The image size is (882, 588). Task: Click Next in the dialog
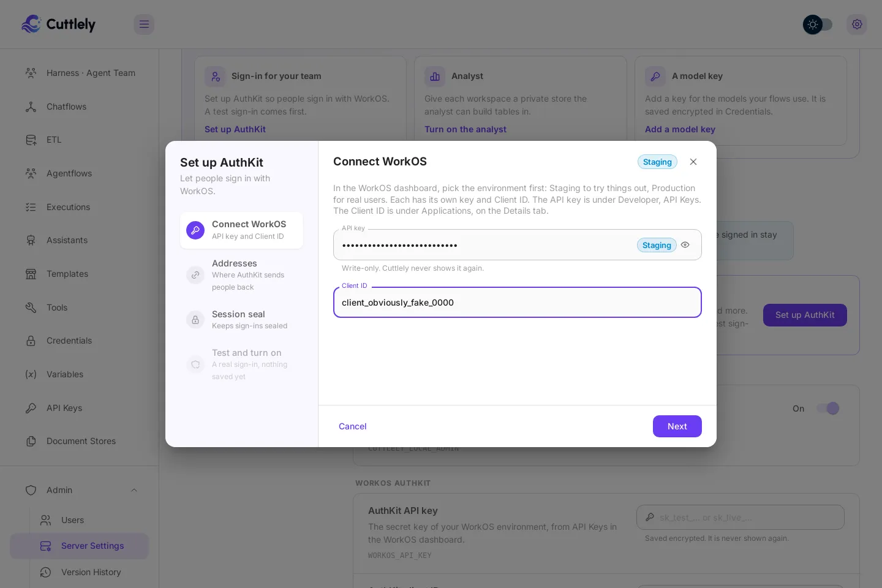pos(677,426)
